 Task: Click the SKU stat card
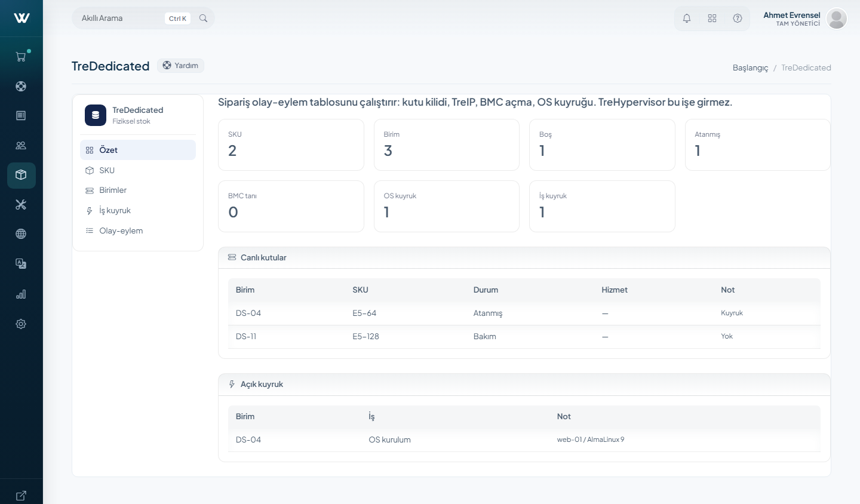(291, 145)
